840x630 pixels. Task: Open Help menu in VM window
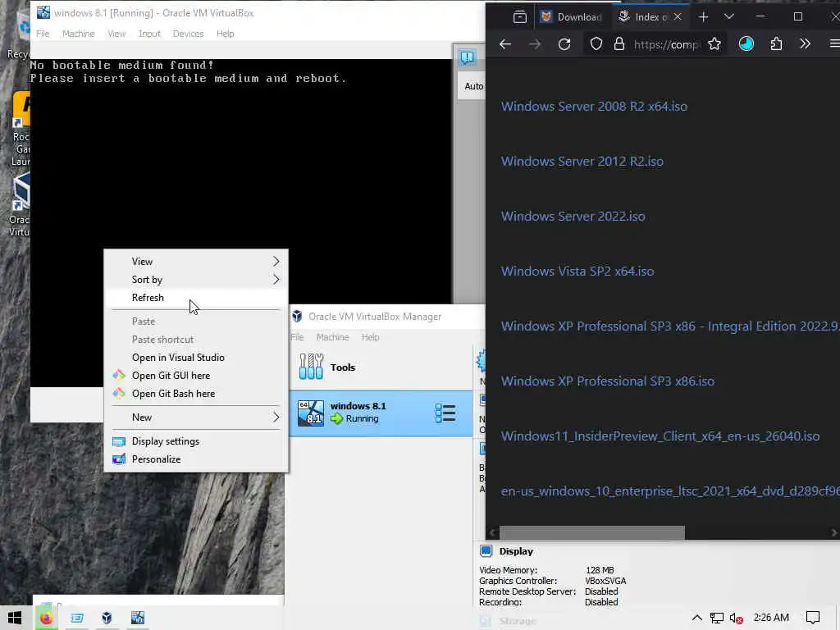[x=225, y=34]
